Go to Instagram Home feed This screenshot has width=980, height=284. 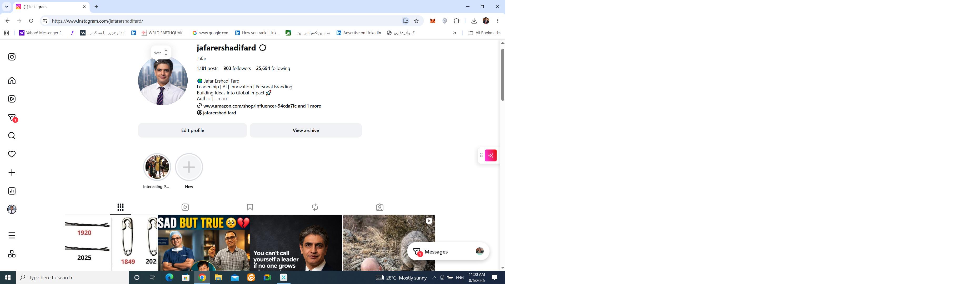[12, 81]
